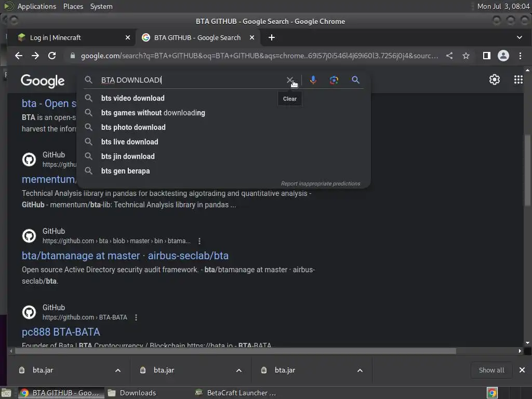This screenshot has width=532, height=399.
Task: Open Google apps grid
Action: pyautogui.click(x=518, y=79)
